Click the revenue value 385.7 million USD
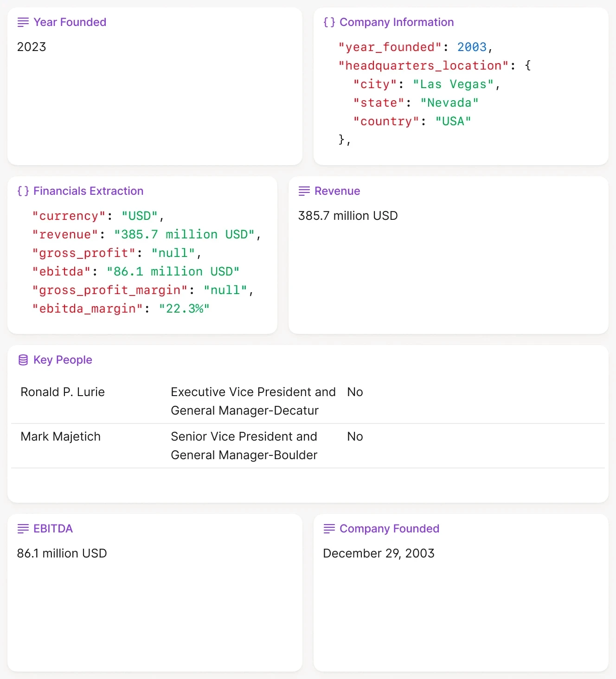Viewport: 616px width, 679px height. tap(185, 234)
